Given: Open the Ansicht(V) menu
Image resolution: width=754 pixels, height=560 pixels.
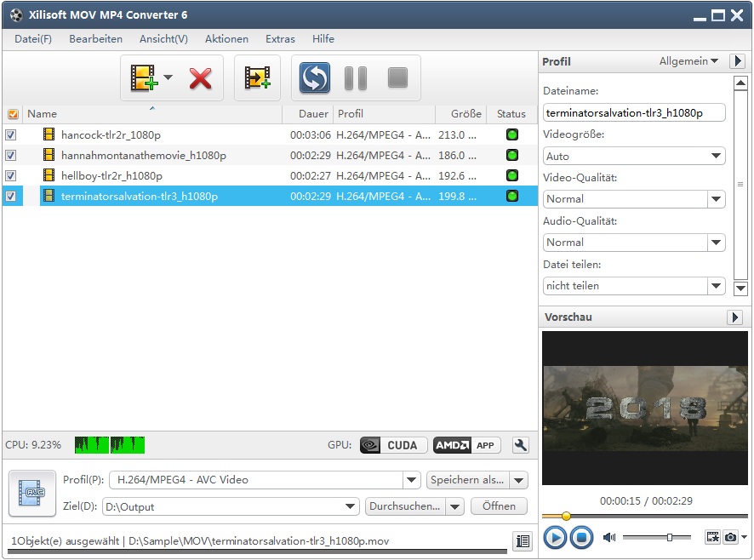Looking at the screenshot, I should [x=163, y=39].
